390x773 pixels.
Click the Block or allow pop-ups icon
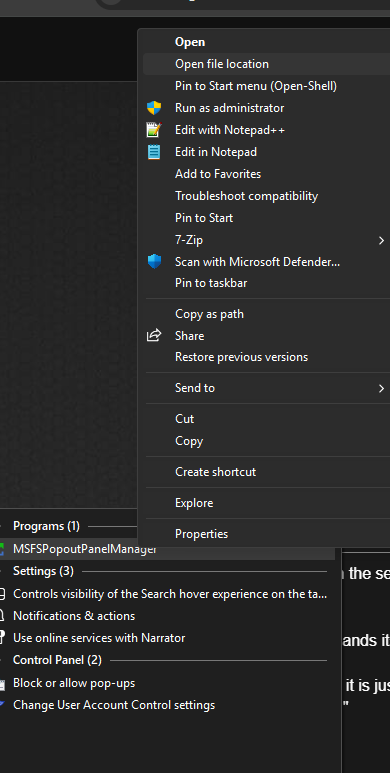tap(2, 683)
